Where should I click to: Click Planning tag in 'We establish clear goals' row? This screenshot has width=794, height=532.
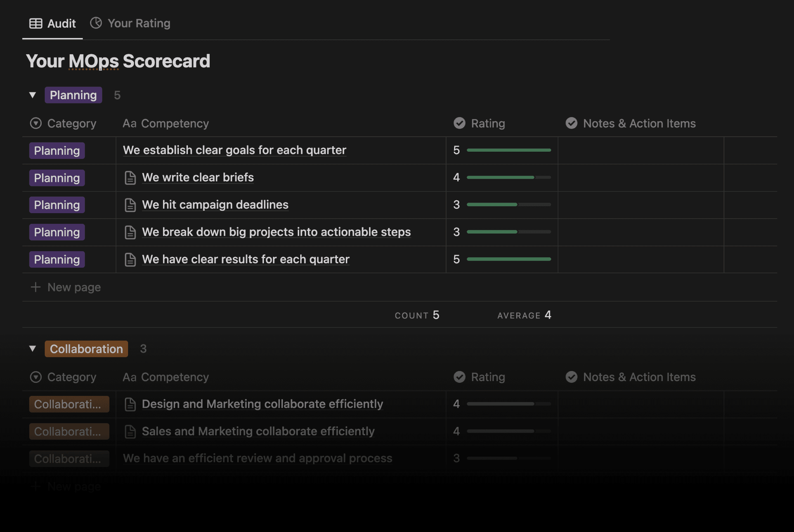57,151
